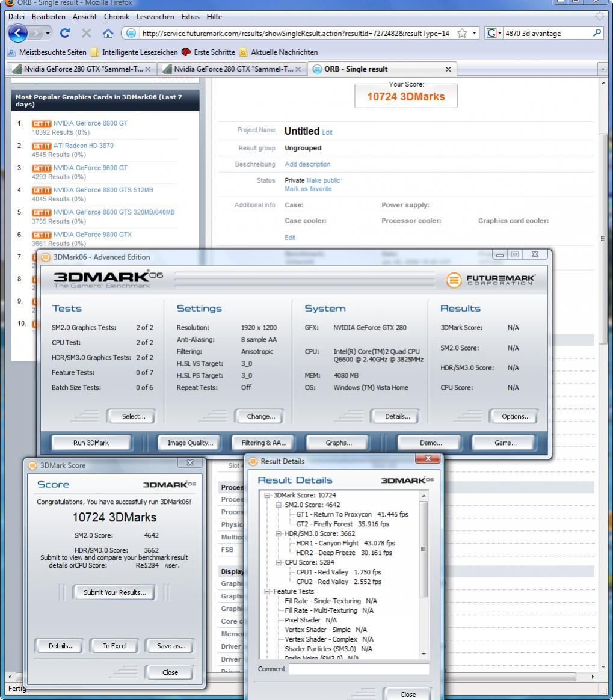This screenshot has width=613, height=700.
Task: Export score with To Excel button
Action: click(x=114, y=646)
